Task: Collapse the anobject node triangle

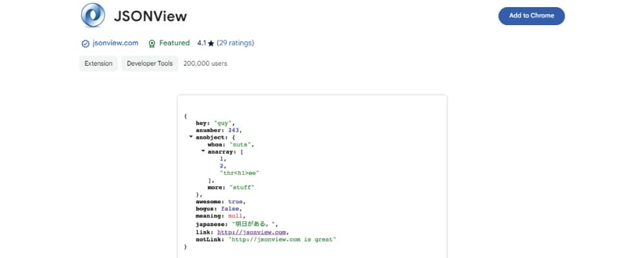Action: coord(191,137)
